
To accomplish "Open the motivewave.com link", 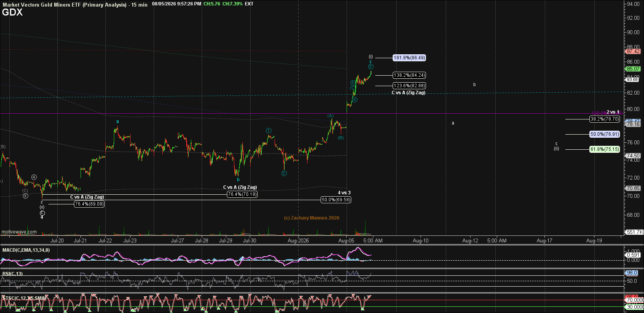I will [x=19, y=232].
